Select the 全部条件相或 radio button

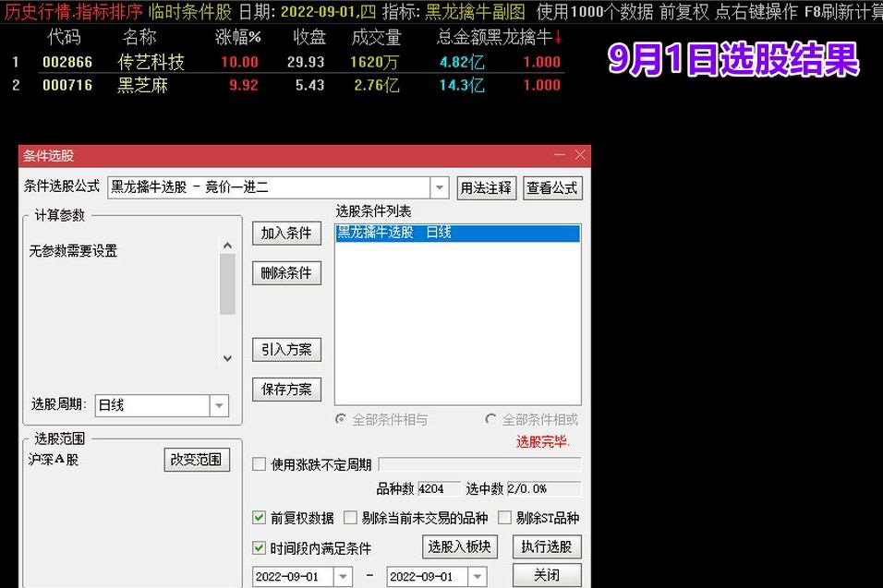[x=490, y=419]
